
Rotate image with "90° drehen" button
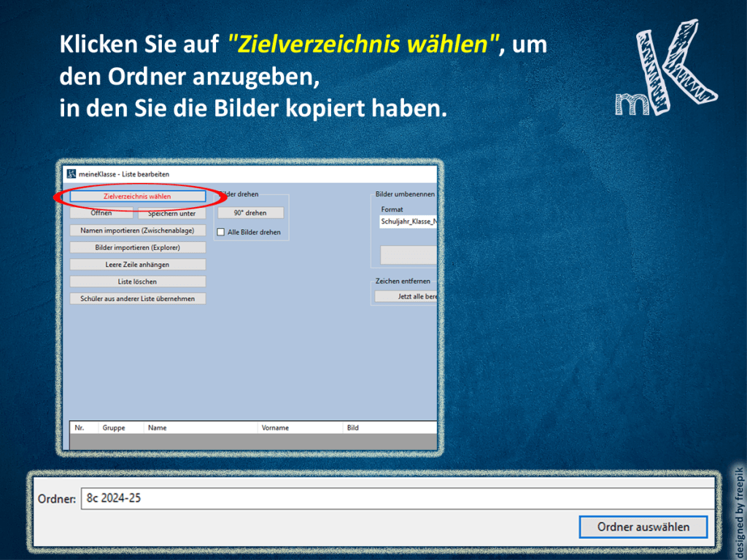pos(250,213)
